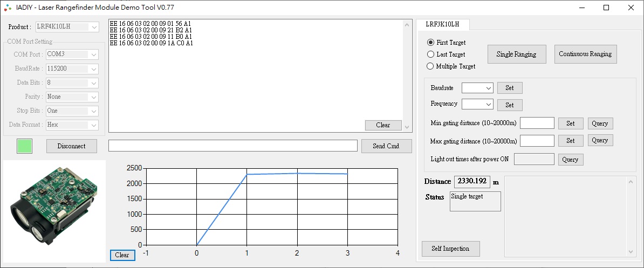The image size is (644, 268).
Task: Start Continuous Ranging
Action: (585, 54)
